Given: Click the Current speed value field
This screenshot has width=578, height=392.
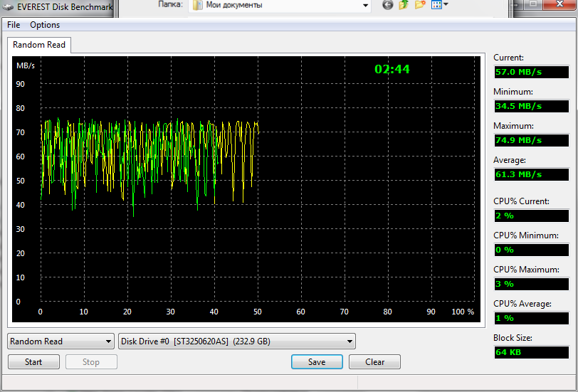Looking at the screenshot, I should [x=531, y=72].
